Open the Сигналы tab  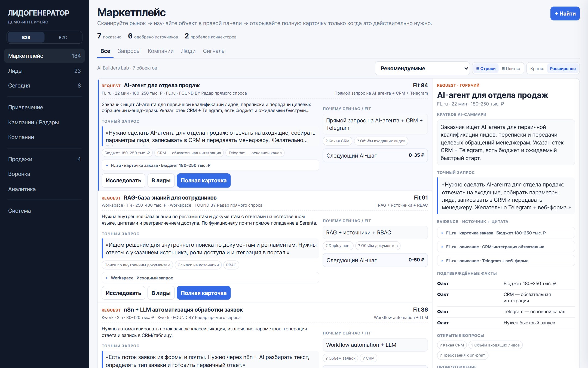click(x=214, y=51)
